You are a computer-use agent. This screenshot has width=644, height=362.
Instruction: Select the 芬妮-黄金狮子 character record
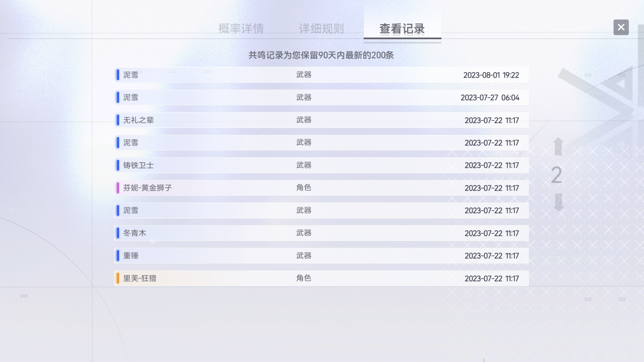click(x=322, y=188)
